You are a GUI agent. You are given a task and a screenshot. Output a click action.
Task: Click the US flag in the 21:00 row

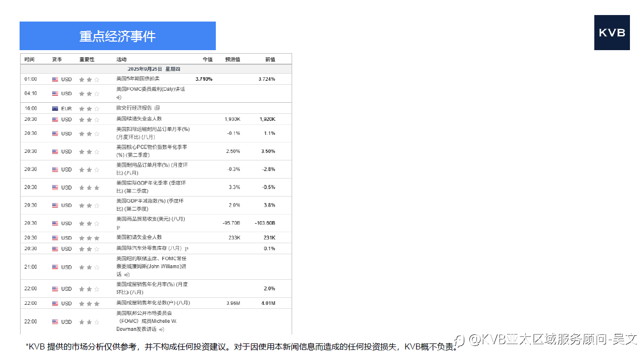55,267
